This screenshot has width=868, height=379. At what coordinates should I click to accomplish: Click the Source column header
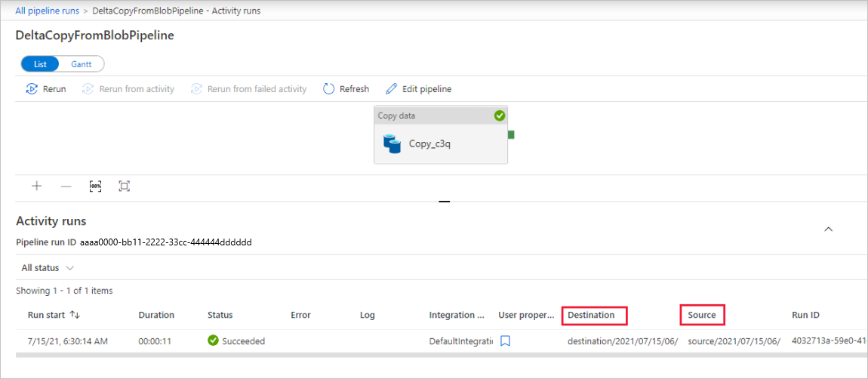pos(702,315)
